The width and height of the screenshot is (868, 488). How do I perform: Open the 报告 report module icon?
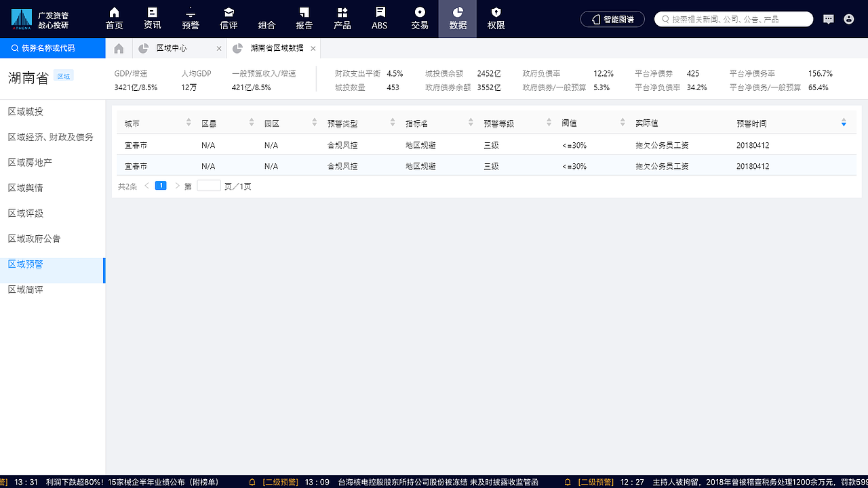click(304, 19)
